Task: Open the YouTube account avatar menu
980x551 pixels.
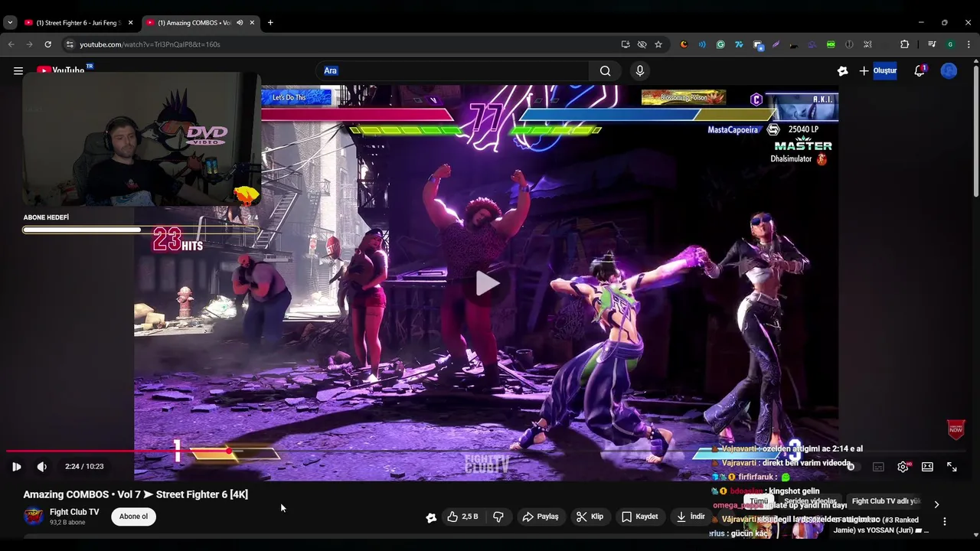Action: coord(949,70)
